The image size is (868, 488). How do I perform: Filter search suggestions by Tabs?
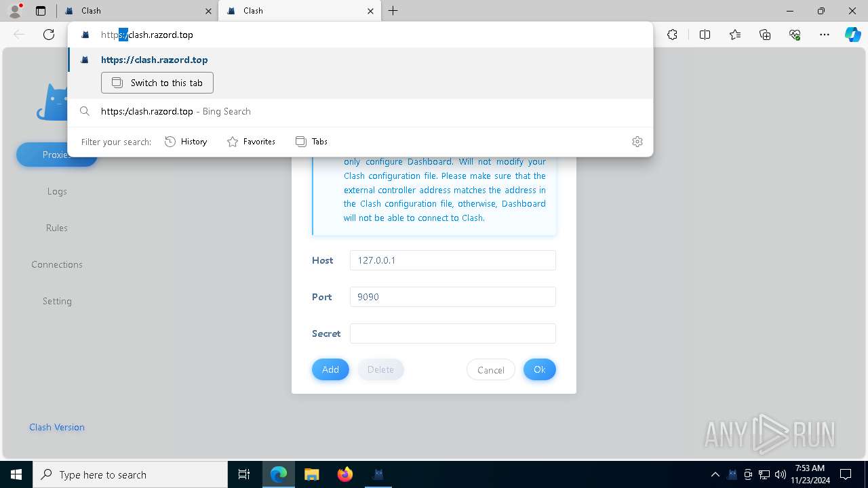312,142
